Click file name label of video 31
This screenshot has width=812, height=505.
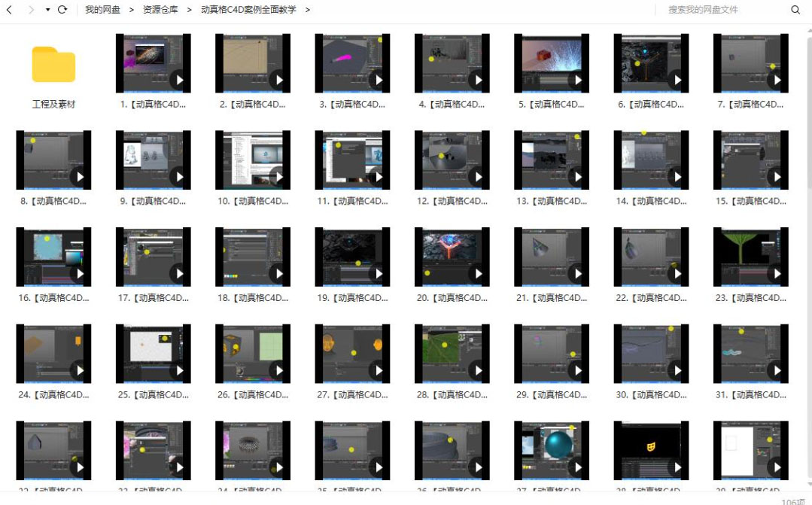pyautogui.click(x=751, y=394)
